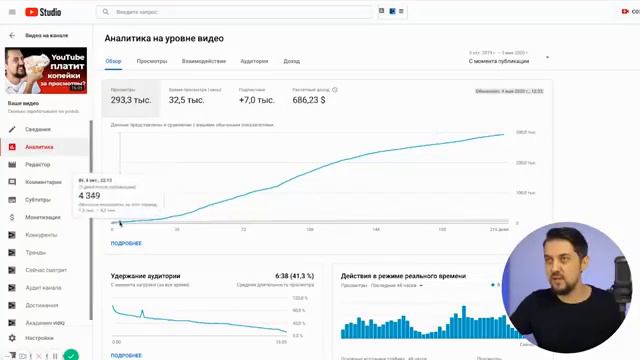The image size is (640, 360).
Task: Open Академия vidIQ in the sidebar
Action: point(45,322)
